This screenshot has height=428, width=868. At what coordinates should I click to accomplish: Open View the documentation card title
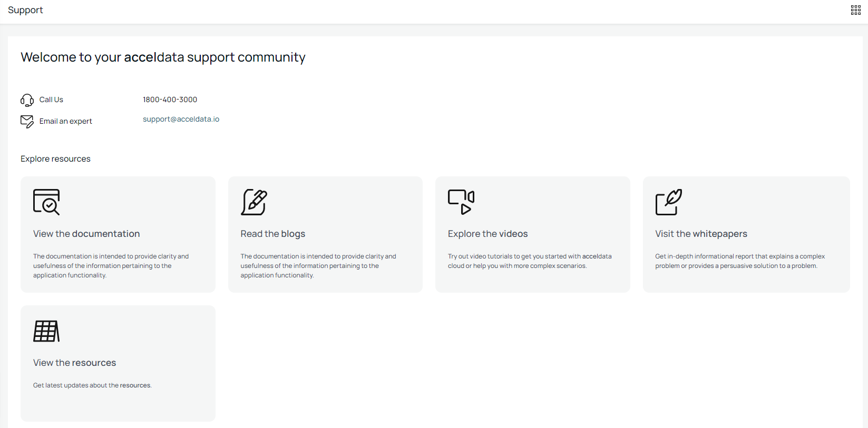[x=86, y=234]
